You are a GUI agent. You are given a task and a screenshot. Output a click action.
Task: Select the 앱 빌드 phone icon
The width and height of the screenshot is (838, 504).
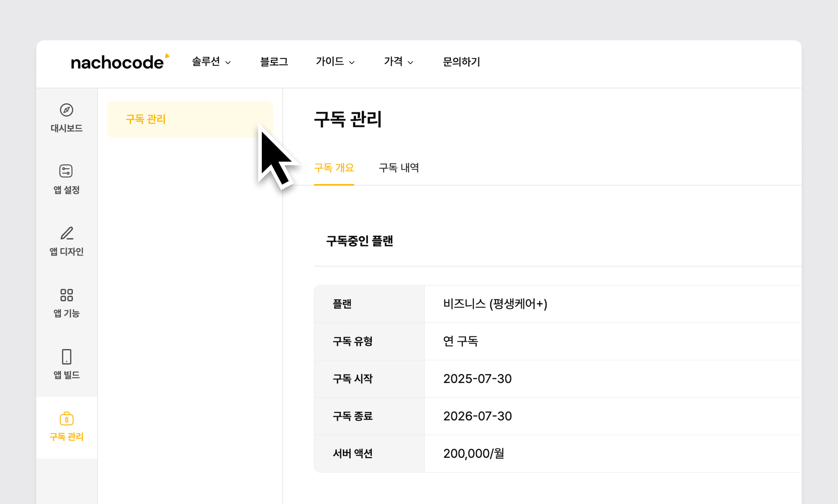67,357
